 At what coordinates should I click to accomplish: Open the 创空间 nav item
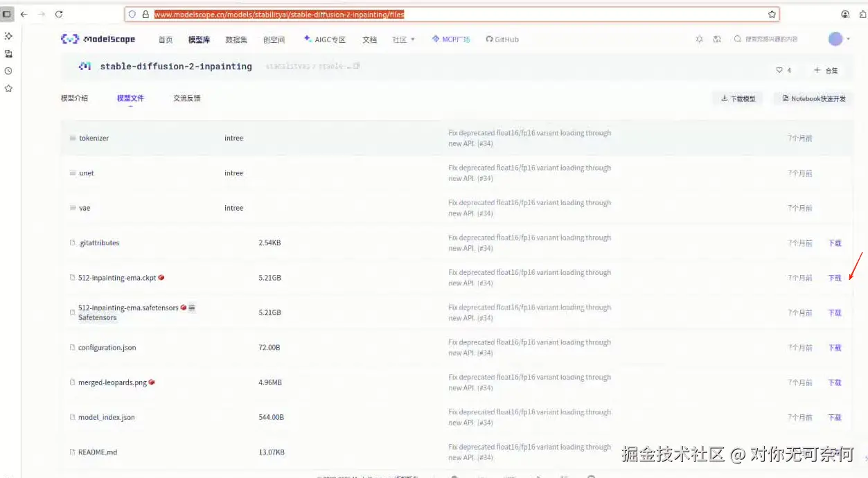tap(274, 39)
